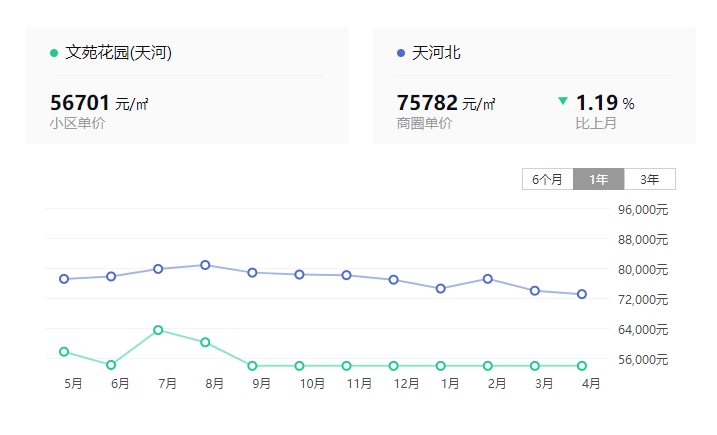Click the 2月 x-axis label
This screenshot has height=435, width=717.
(497, 383)
